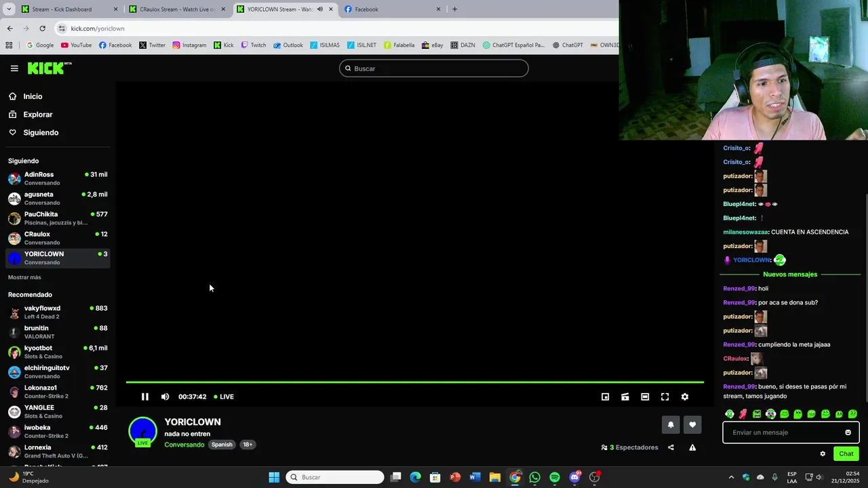Click the Conversando category link
Viewport: 868px width, 488px height.
click(184, 445)
